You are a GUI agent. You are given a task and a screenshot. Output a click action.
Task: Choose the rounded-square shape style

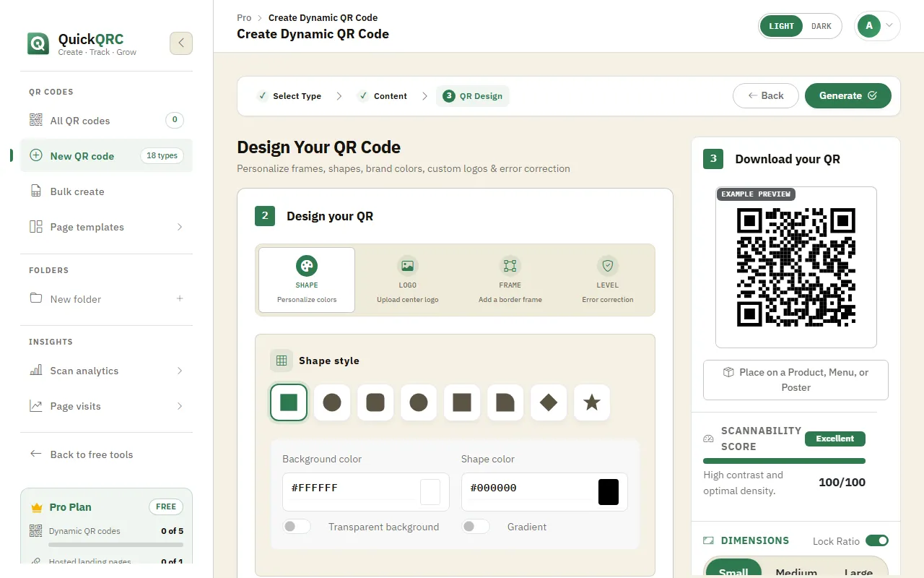[375, 402]
